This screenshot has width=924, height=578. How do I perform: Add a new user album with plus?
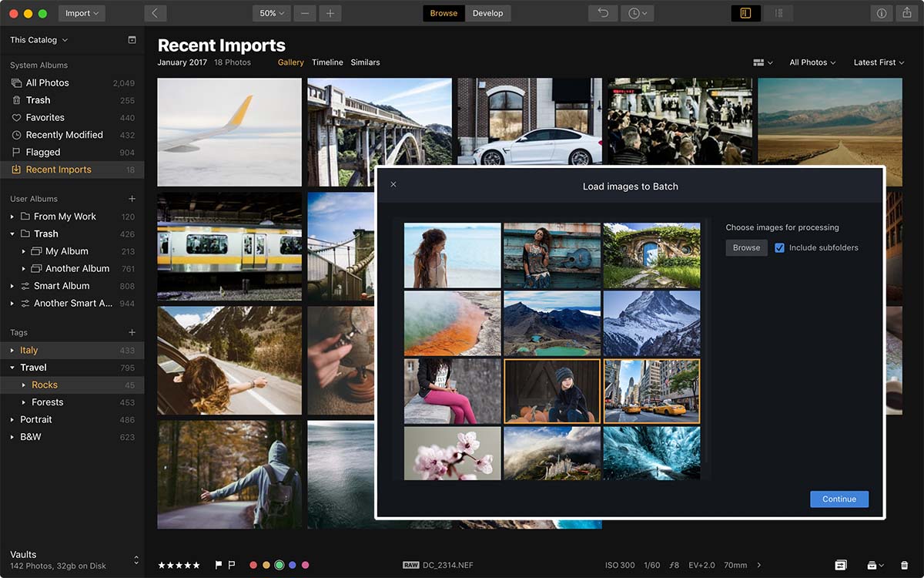tap(132, 199)
